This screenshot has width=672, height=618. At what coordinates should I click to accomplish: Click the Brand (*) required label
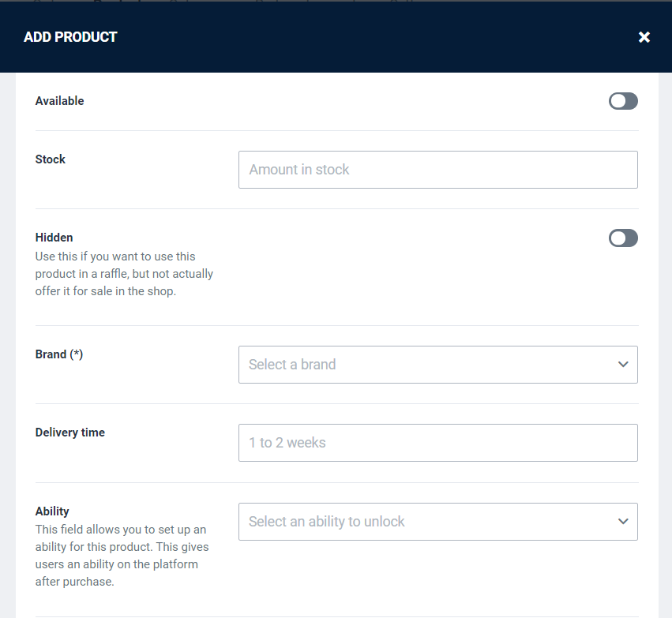[x=59, y=354]
